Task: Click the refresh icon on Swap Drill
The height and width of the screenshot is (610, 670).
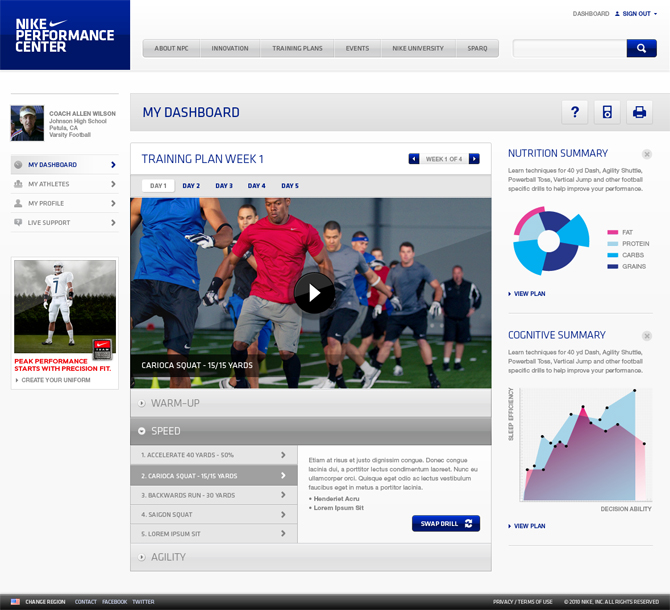Action: 468,523
